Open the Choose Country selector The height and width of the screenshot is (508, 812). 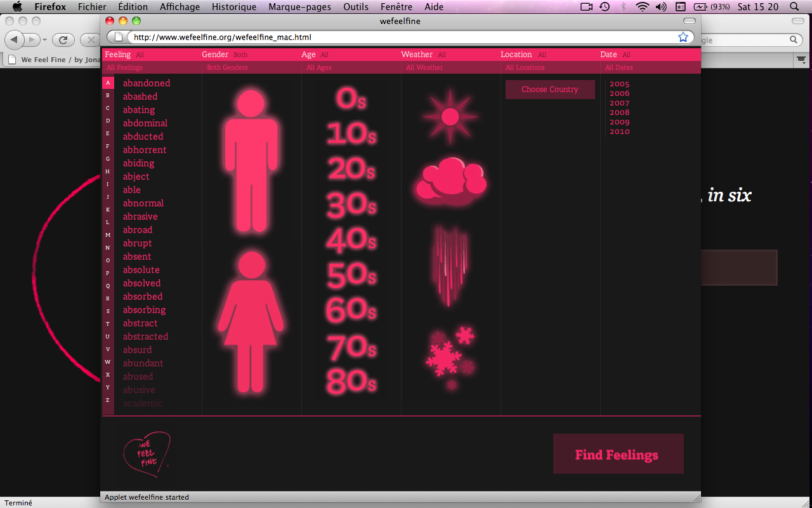click(550, 90)
